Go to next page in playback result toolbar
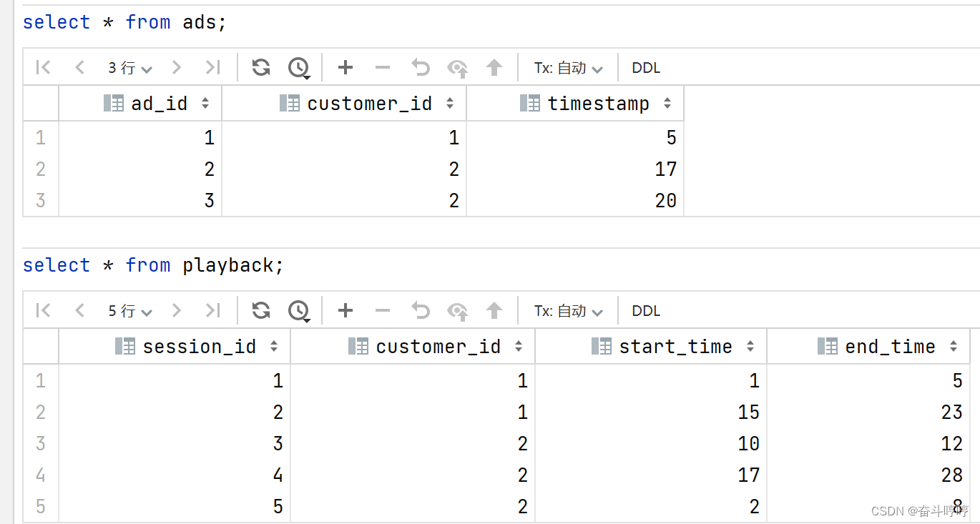The image size is (980, 524). (177, 310)
